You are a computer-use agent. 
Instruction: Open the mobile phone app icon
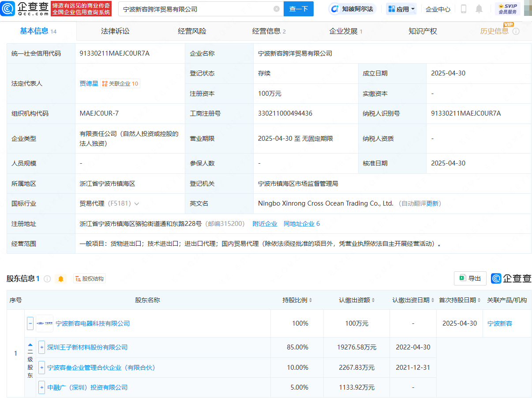(464, 9)
